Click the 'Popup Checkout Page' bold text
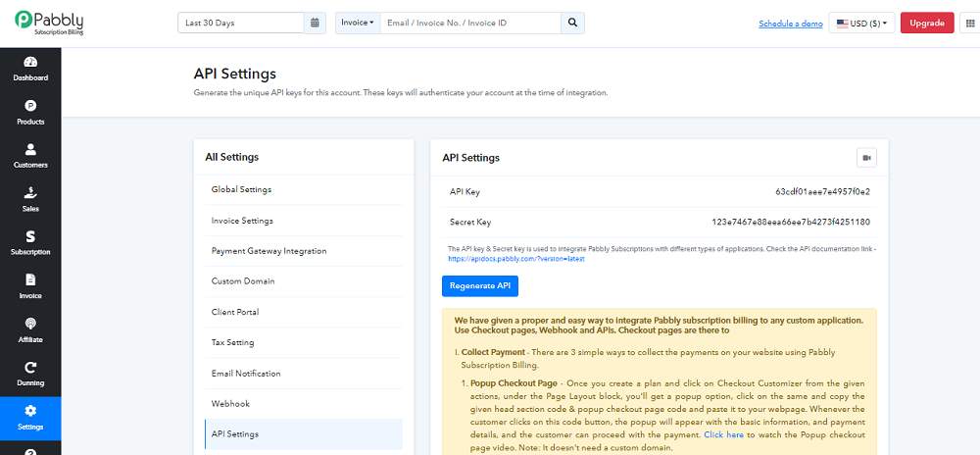 513,383
